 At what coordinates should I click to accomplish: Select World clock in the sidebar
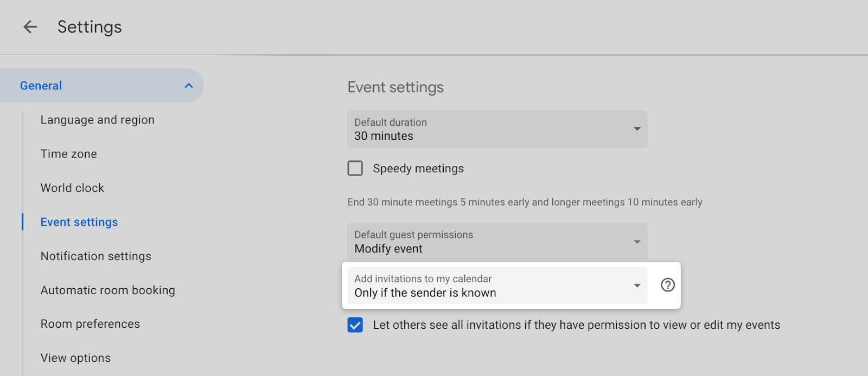tap(72, 188)
